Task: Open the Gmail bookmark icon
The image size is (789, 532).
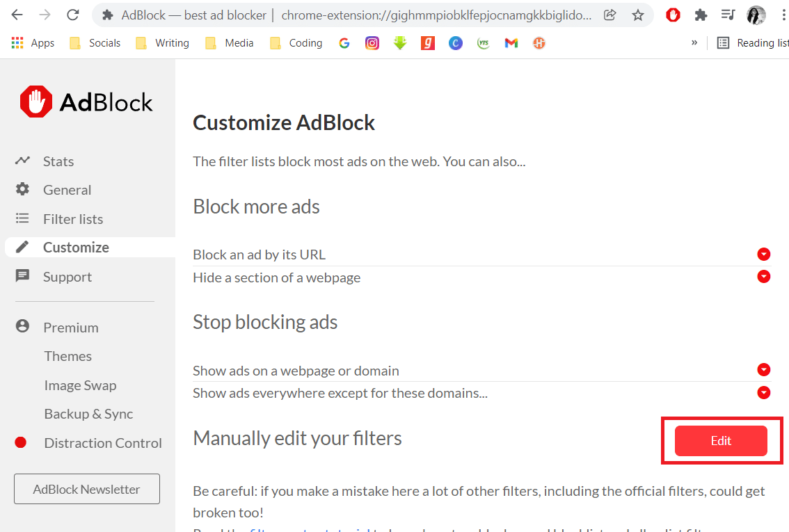Action: point(511,43)
